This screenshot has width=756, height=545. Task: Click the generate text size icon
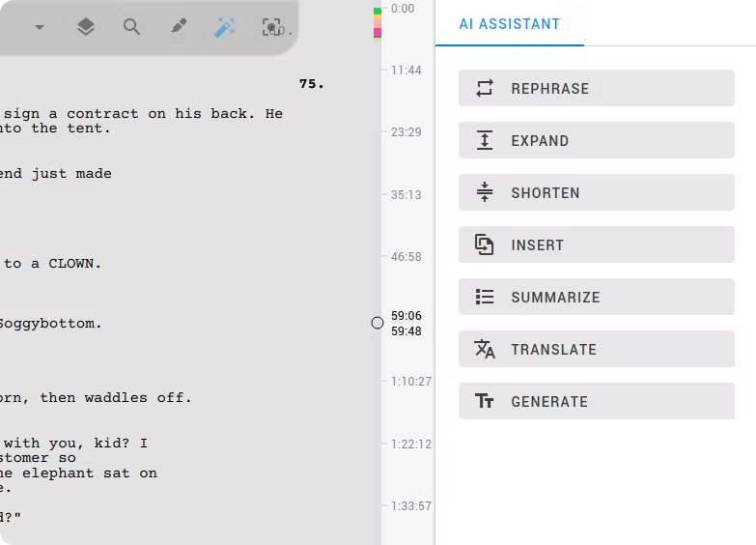484,401
